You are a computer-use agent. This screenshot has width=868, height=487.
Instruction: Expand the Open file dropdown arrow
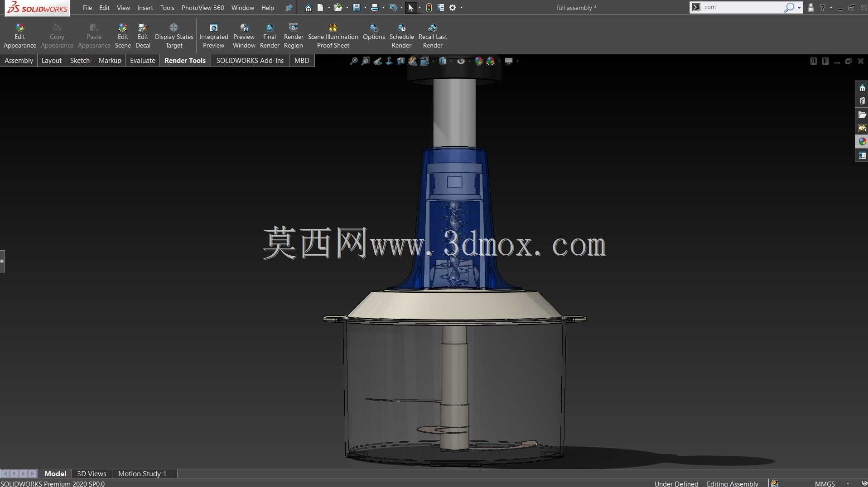coord(347,8)
